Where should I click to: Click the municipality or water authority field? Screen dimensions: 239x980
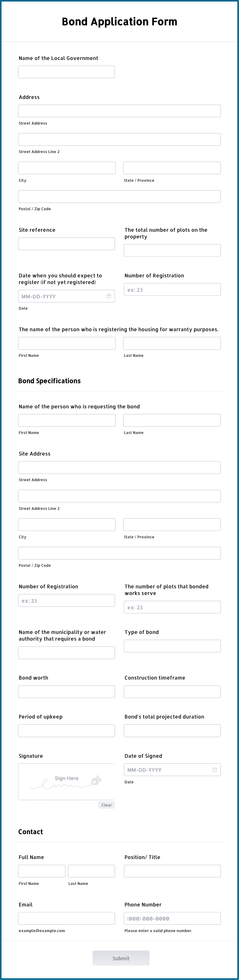click(66, 653)
